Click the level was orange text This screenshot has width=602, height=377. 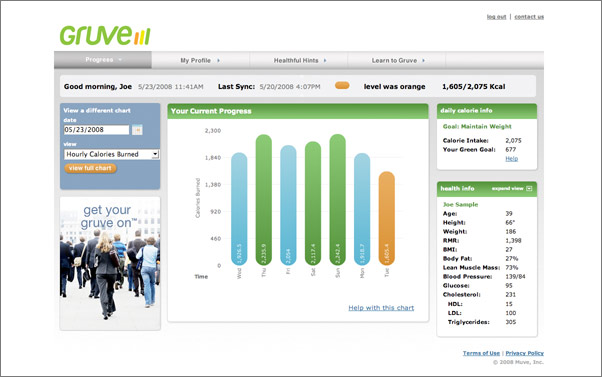coord(394,86)
